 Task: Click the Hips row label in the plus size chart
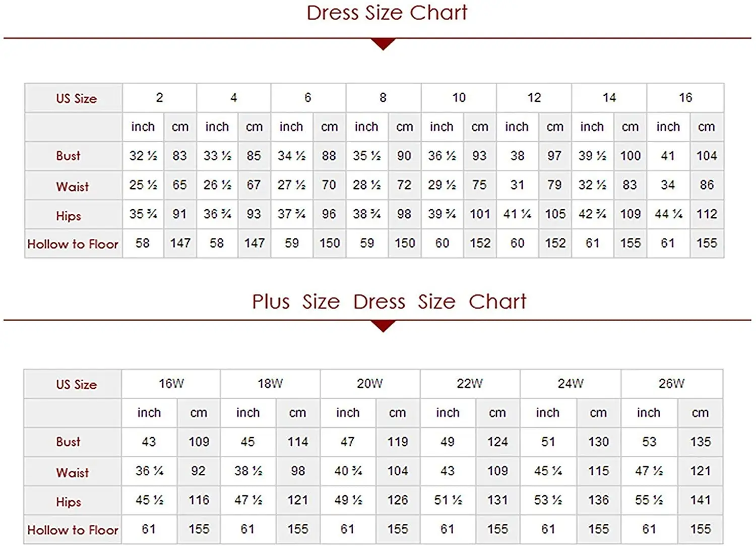pyautogui.click(x=69, y=502)
